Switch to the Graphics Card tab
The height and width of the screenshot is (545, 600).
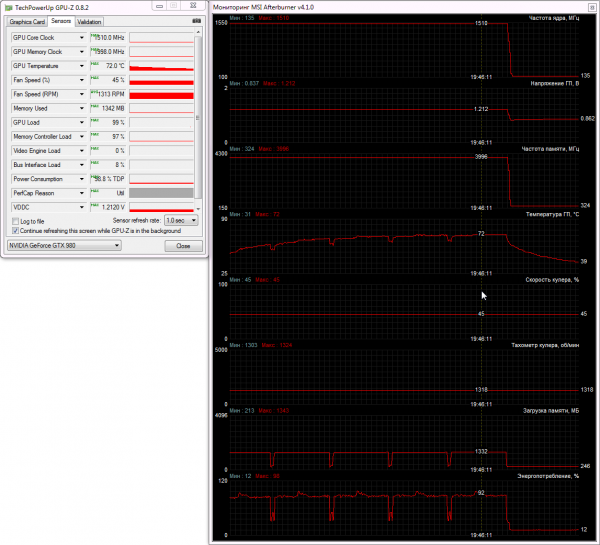(27, 22)
